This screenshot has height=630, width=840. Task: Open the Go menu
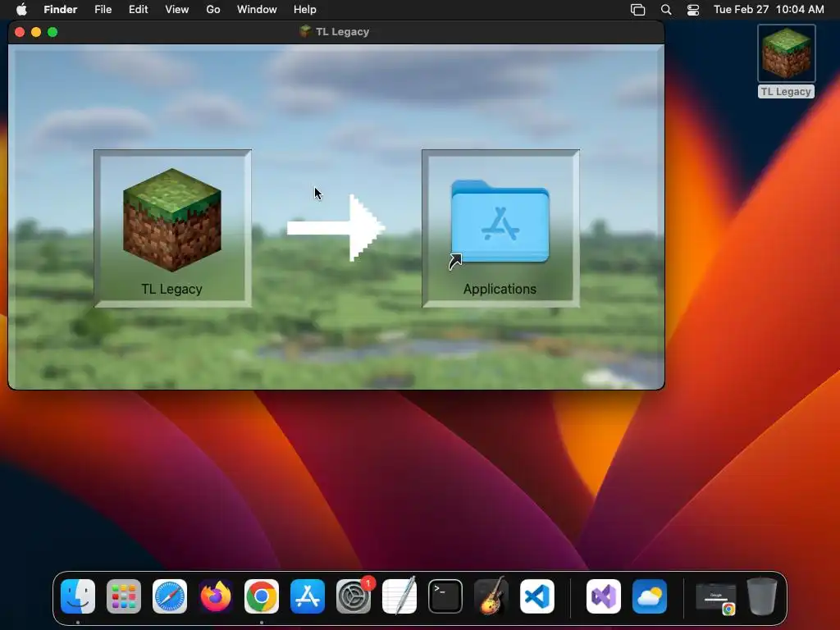point(213,9)
